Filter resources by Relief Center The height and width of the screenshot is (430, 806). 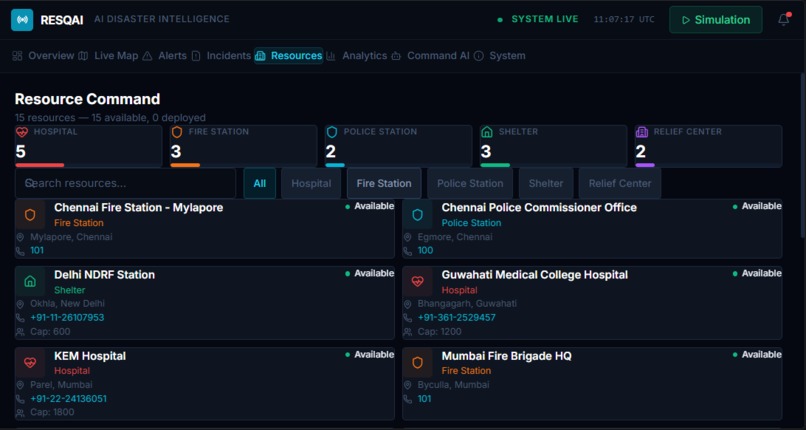point(620,183)
